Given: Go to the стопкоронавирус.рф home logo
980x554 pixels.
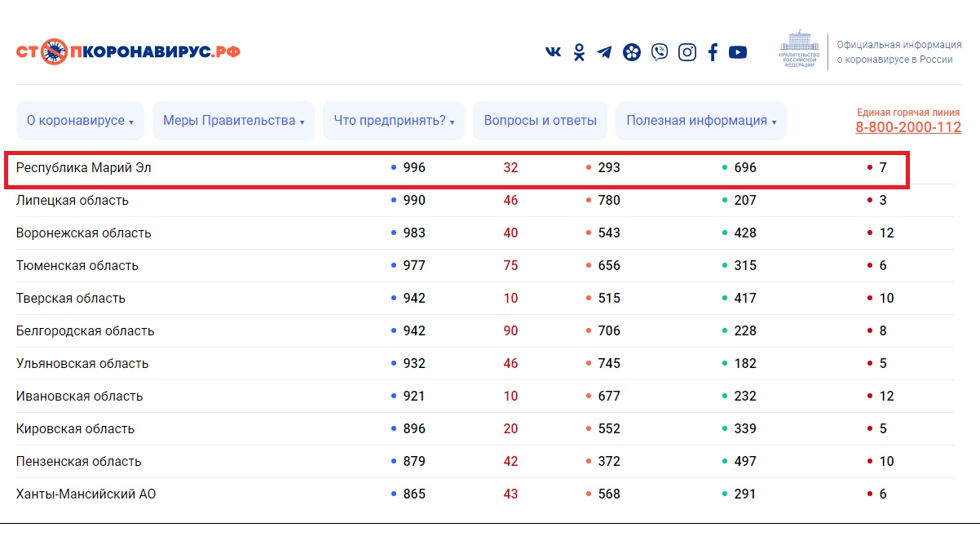Looking at the screenshot, I should pyautogui.click(x=128, y=52).
